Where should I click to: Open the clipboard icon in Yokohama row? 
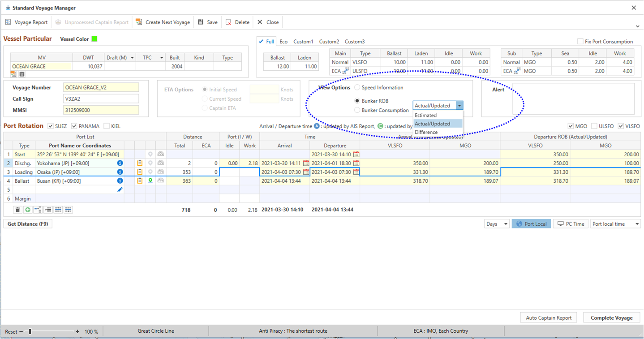pyautogui.click(x=140, y=163)
